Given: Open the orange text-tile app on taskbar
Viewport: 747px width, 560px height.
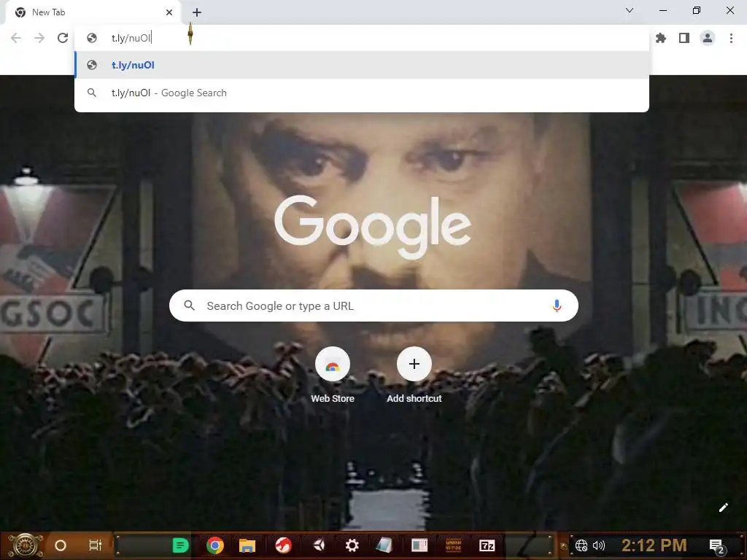Looking at the screenshot, I should pos(453,545).
